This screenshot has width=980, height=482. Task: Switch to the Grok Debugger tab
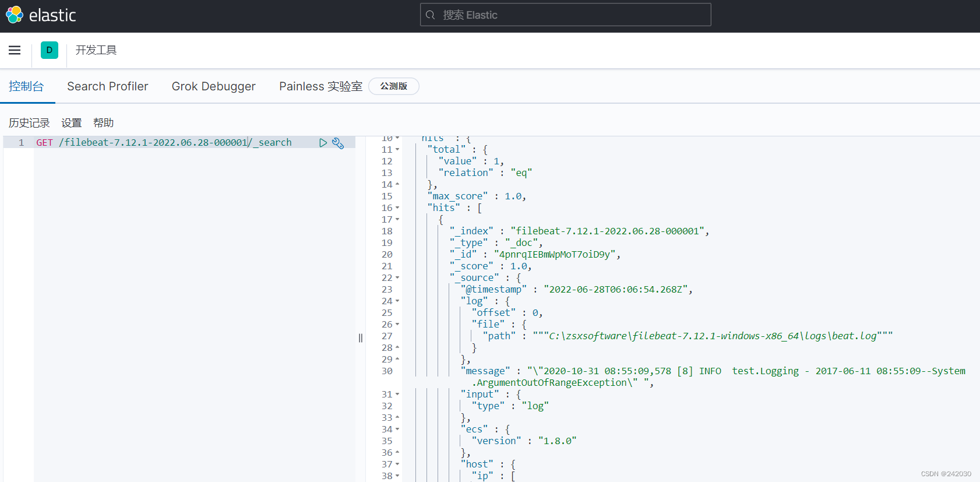pyautogui.click(x=214, y=86)
